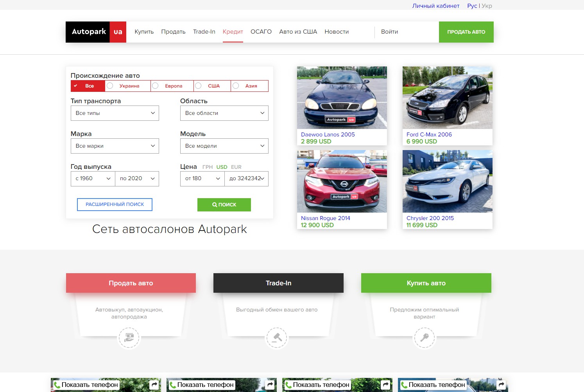Open the year-to 'по 2020' dropdown
This screenshot has height=392, width=584.
[x=137, y=179]
